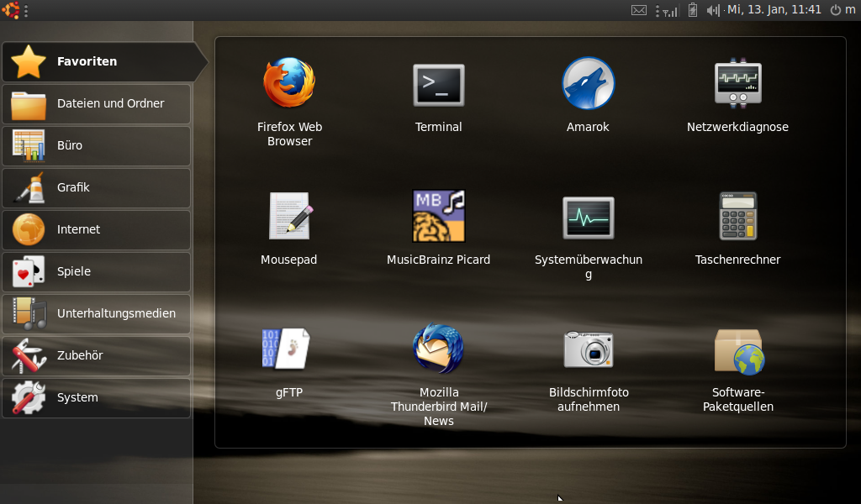Open Mozilla Thunderbird Mail/News
This screenshot has height=504, width=861.
pyautogui.click(x=438, y=375)
